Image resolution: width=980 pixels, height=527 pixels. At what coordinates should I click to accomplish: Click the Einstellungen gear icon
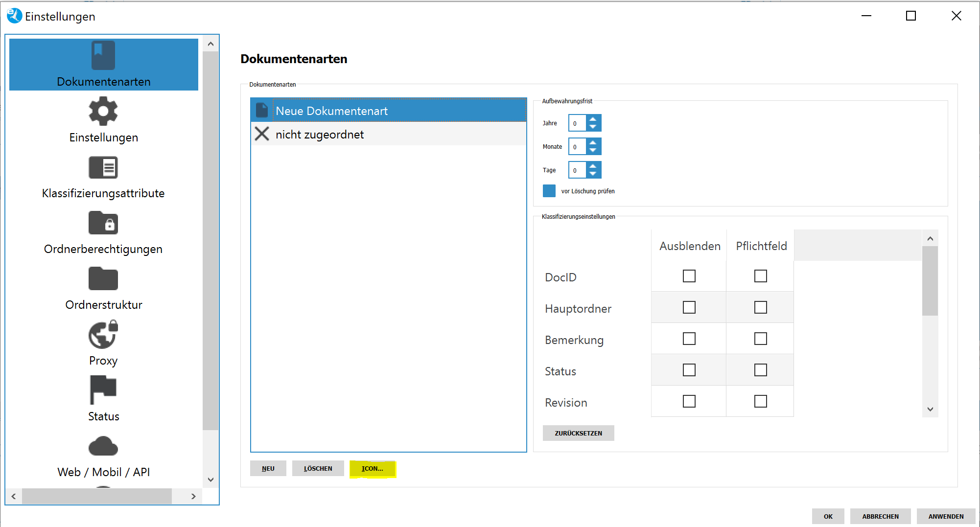click(x=103, y=112)
